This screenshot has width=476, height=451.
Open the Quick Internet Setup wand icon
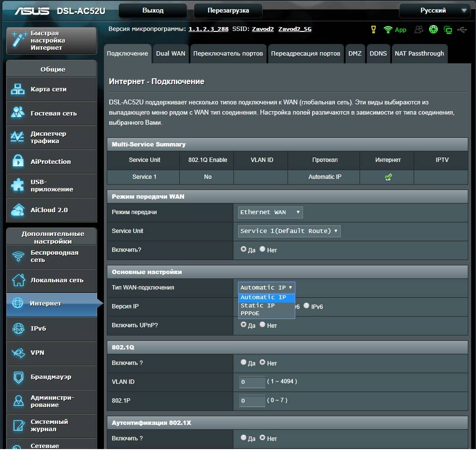(x=19, y=40)
